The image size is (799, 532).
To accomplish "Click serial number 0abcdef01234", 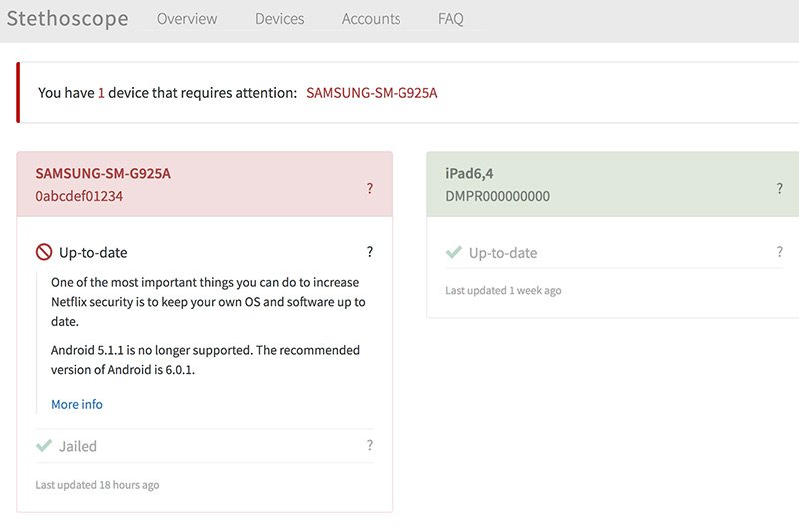I will [79, 196].
